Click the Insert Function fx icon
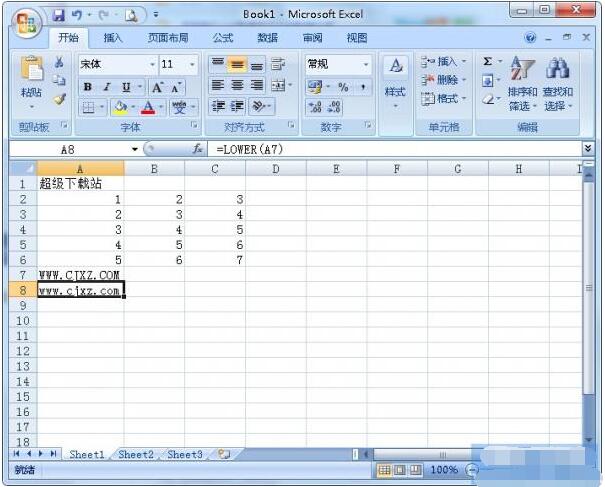Viewport: 605px width, 487px height. [198, 149]
